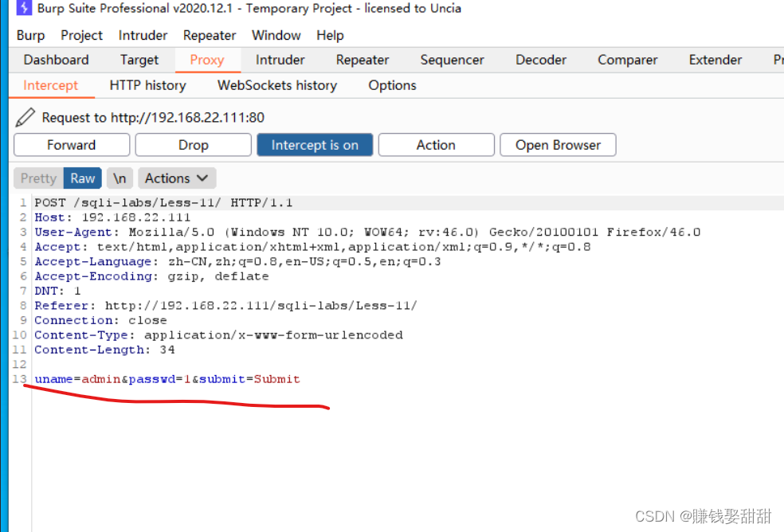Click the Connection: close header line
The width and height of the screenshot is (784, 532).
tap(100, 320)
